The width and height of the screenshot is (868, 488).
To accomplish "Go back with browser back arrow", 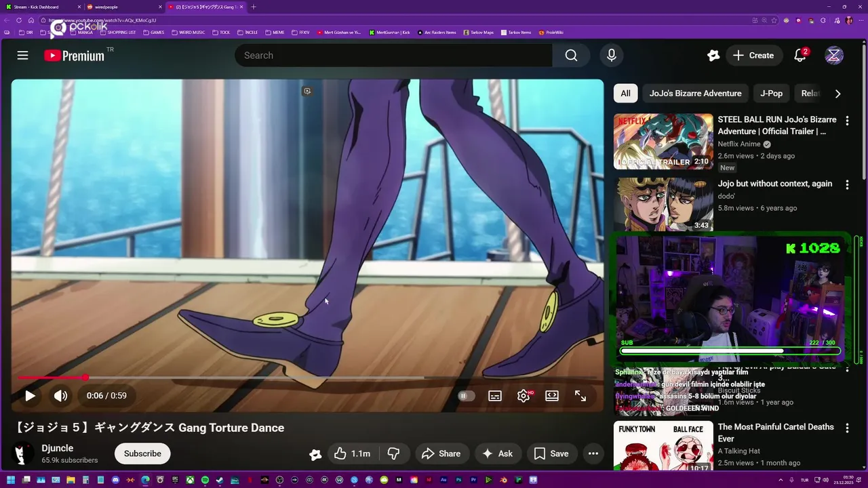I will 7,20.
